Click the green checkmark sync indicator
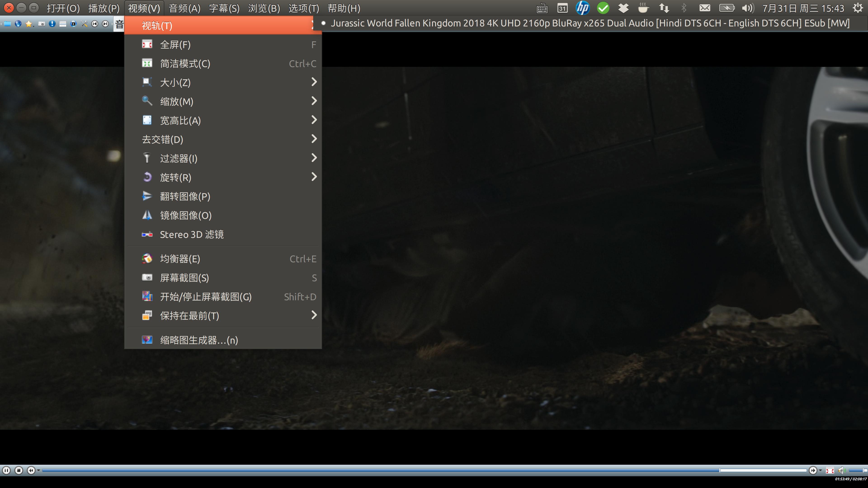This screenshot has width=868, height=488. click(x=603, y=8)
